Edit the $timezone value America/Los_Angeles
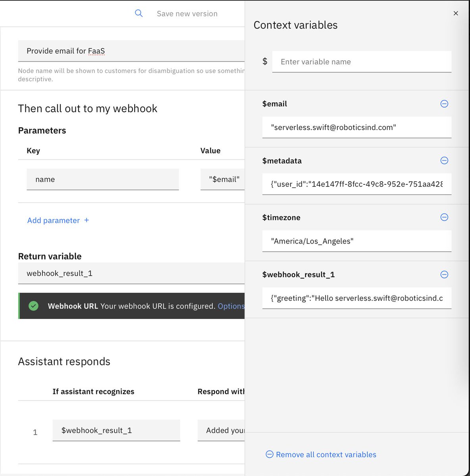This screenshot has width=470, height=476. pyautogui.click(x=357, y=241)
